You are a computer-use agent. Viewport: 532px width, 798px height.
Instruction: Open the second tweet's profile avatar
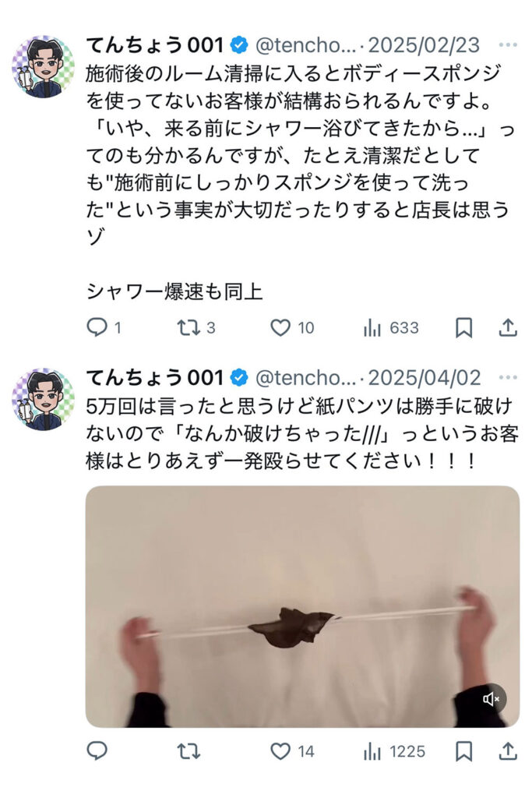coord(44,399)
